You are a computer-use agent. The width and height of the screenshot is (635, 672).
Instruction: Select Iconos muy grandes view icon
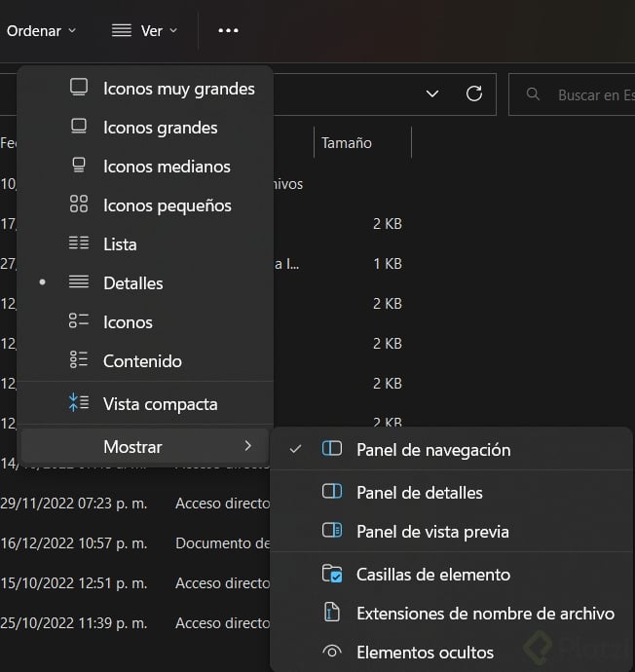point(79,88)
